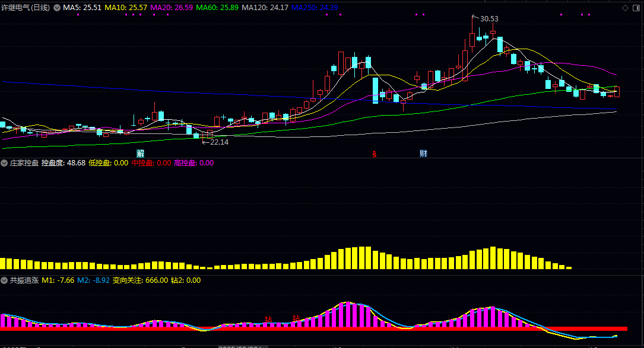Screen dimensions: 644x348
Task: Click the 庄家控盘 indicator name
Action: (x=24, y=163)
